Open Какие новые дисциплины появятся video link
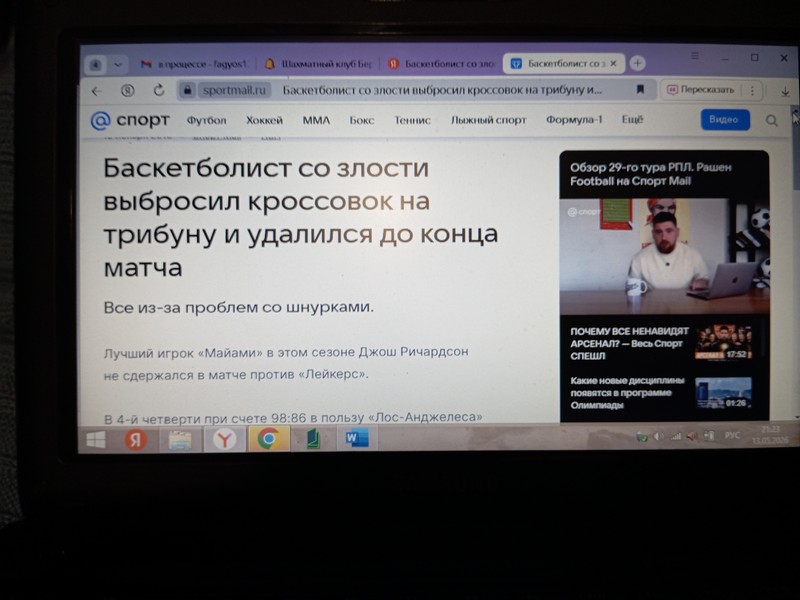Viewport: 800px width, 600px height. pos(627,393)
